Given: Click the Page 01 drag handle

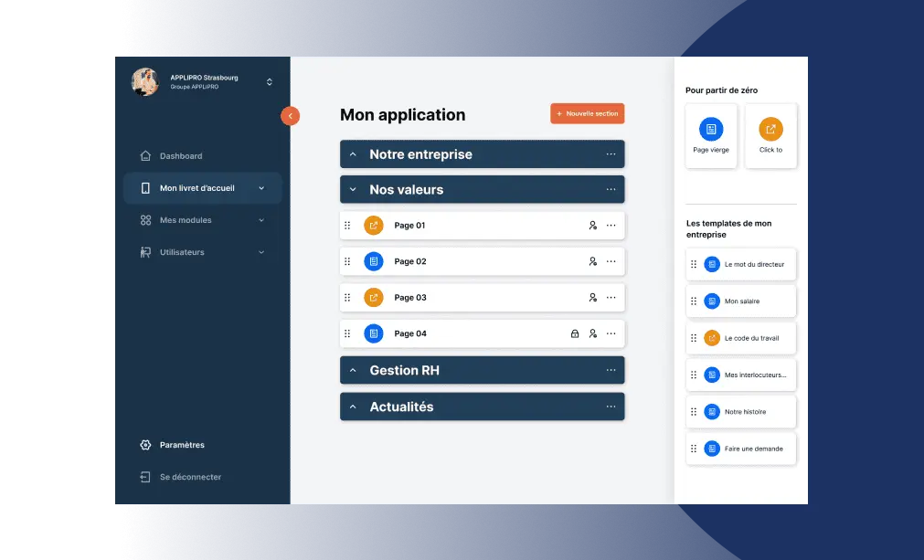Looking at the screenshot, I should point(347,226).
